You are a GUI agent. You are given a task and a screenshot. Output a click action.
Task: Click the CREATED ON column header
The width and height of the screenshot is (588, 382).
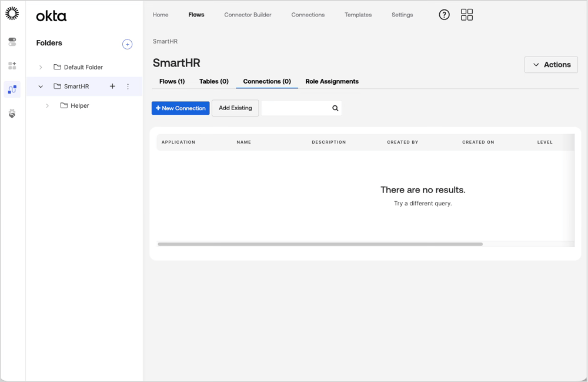click(x=478, y=142)
